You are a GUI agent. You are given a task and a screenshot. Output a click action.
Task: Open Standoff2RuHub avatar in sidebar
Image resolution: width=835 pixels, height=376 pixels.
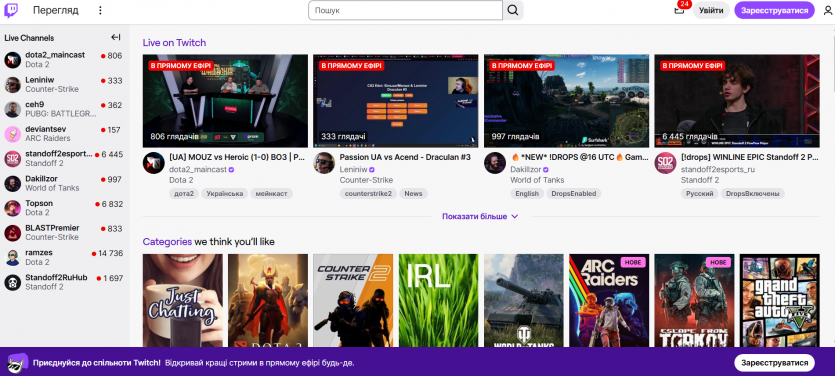pos(13,282)
